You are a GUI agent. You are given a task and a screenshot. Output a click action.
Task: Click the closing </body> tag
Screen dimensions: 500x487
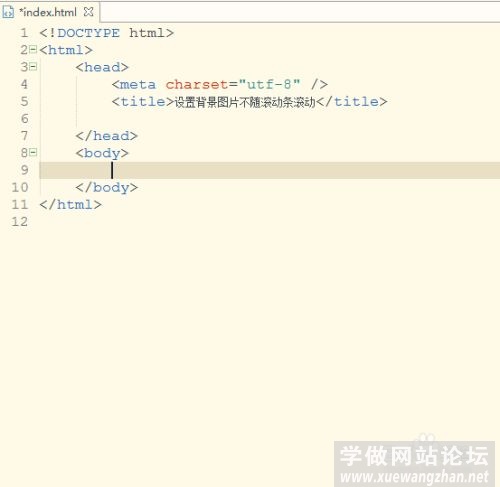pos(106,188)
